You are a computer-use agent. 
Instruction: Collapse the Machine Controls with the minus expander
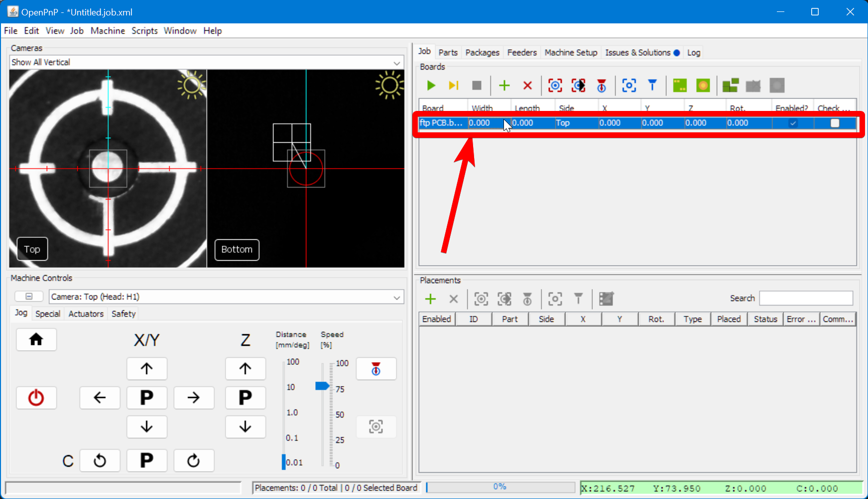coord(28,296)
